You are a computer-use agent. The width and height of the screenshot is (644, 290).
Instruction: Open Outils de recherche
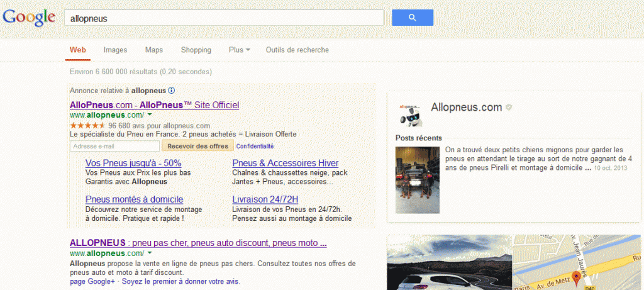click(x=297, y=50)
